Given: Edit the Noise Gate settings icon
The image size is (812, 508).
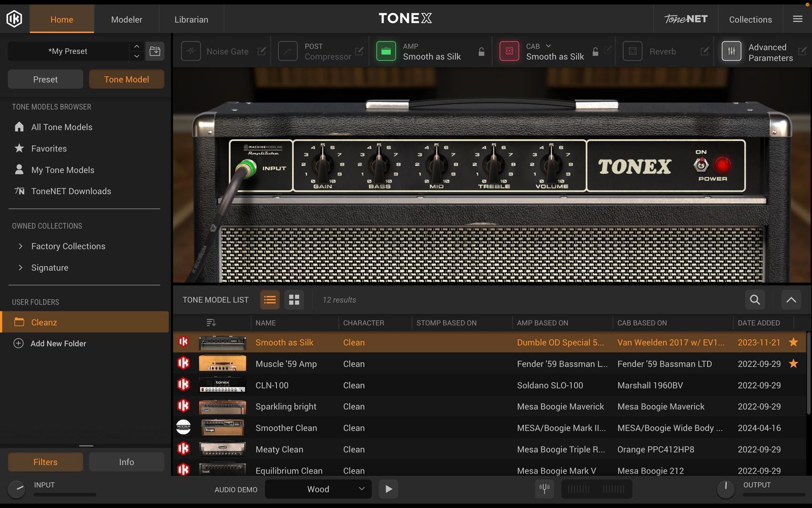Looking at the screenshot, I should pyautogui.click(x=262, y=51).
